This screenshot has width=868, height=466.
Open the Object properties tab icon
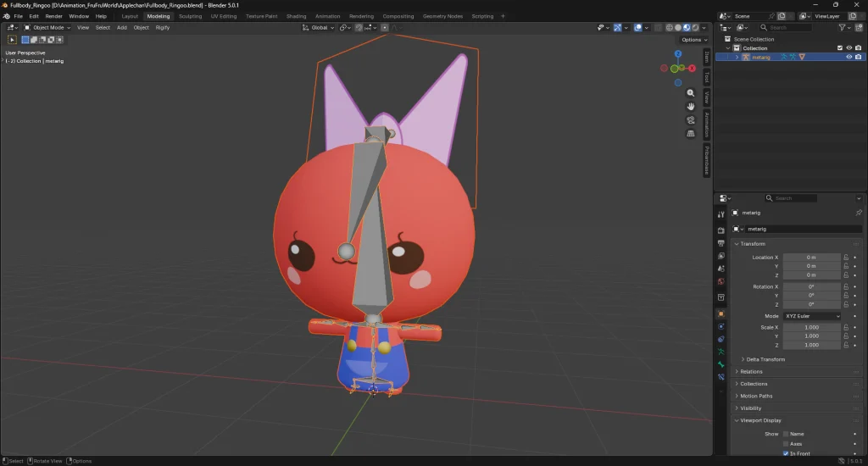point(721,313)
